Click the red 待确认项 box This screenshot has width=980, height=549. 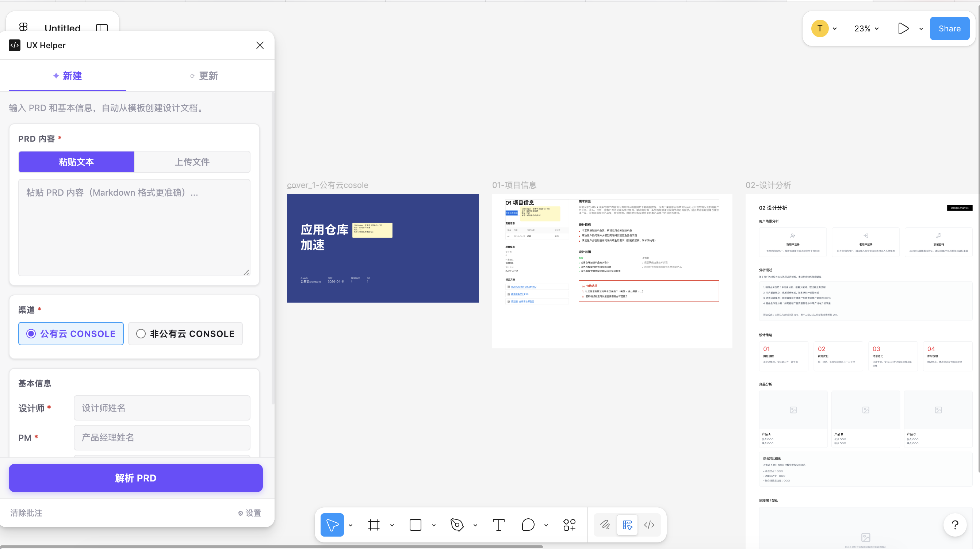648,291
